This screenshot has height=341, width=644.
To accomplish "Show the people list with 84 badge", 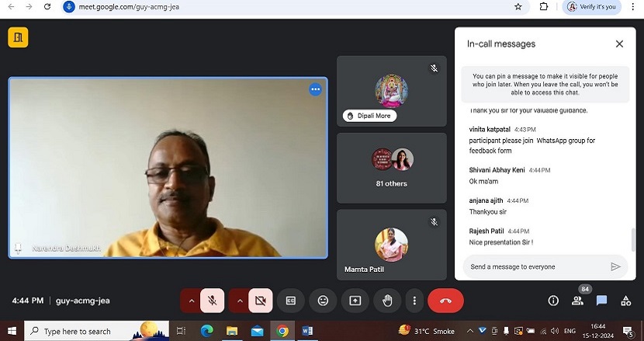I will pyautogui.click(x=577, y=301).
